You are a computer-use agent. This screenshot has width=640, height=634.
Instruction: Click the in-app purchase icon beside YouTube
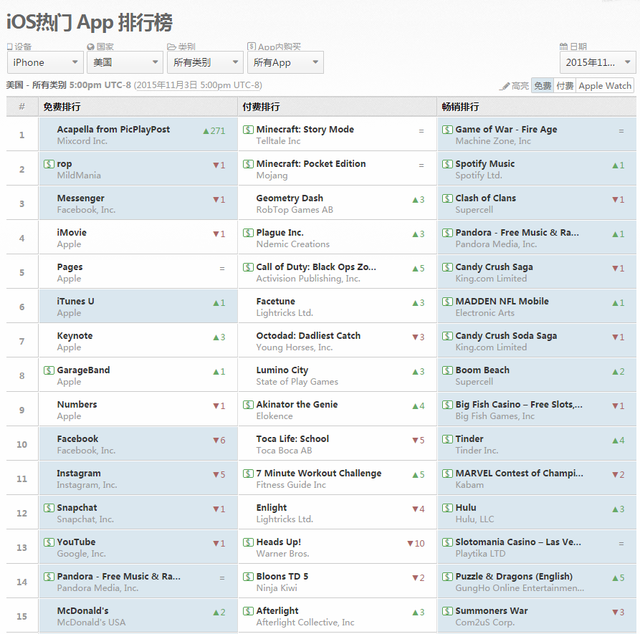click(x=49, y=542)
